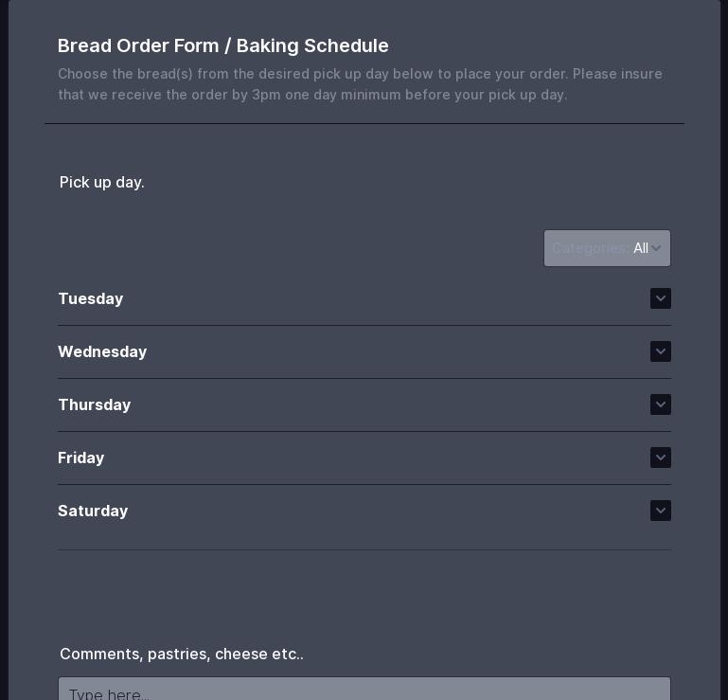Click the 'Comments, pastries, cheese etc..' label
The height and width of the screenshot is (700, 728).
182,654
